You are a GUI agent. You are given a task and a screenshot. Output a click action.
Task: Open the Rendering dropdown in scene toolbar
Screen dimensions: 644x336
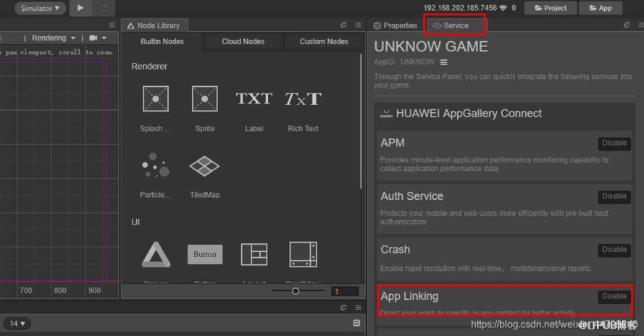54,38
